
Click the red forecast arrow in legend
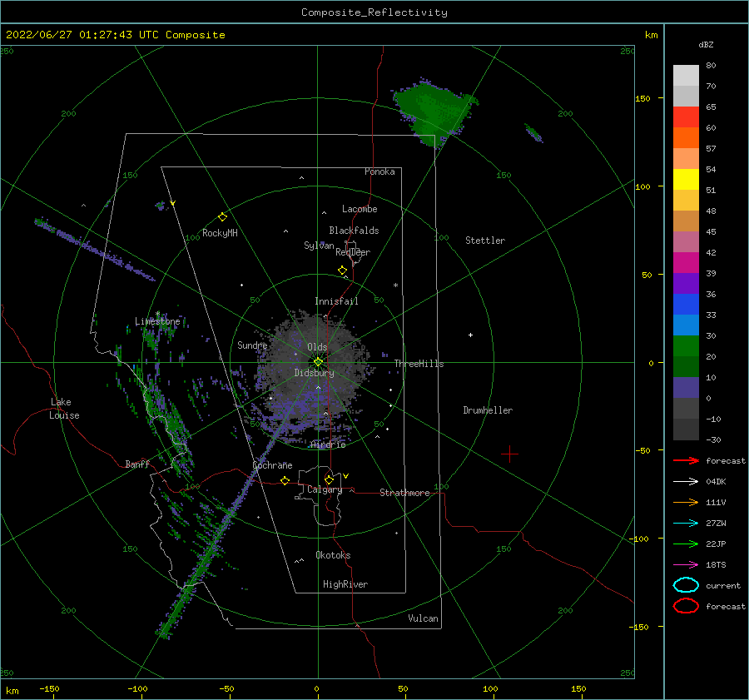click(x=686, y=460)
